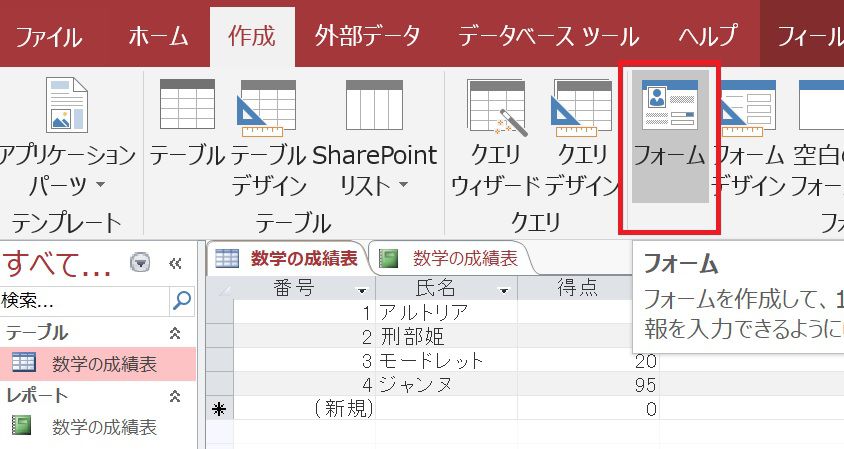Open the Database Tools tab

click(548, 37)
